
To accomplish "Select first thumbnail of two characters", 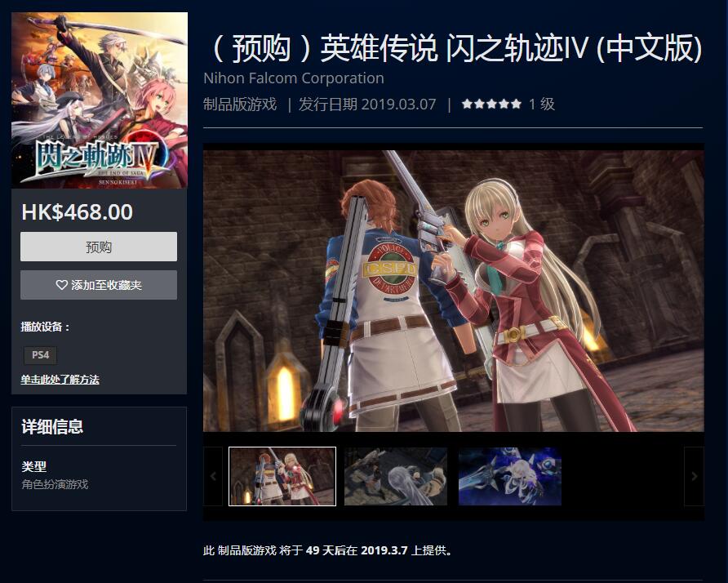I will (282, 476).
